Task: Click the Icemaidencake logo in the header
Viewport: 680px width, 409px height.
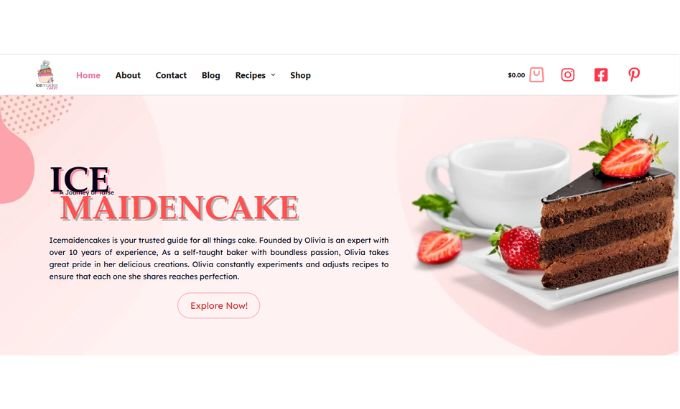Action: point(46,75)
